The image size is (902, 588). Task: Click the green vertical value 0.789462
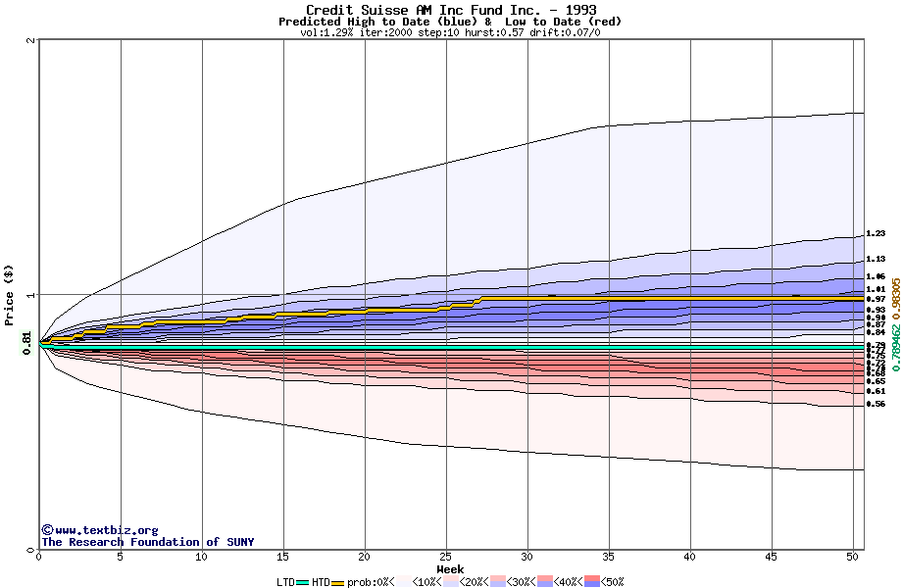tap(896, 348)
